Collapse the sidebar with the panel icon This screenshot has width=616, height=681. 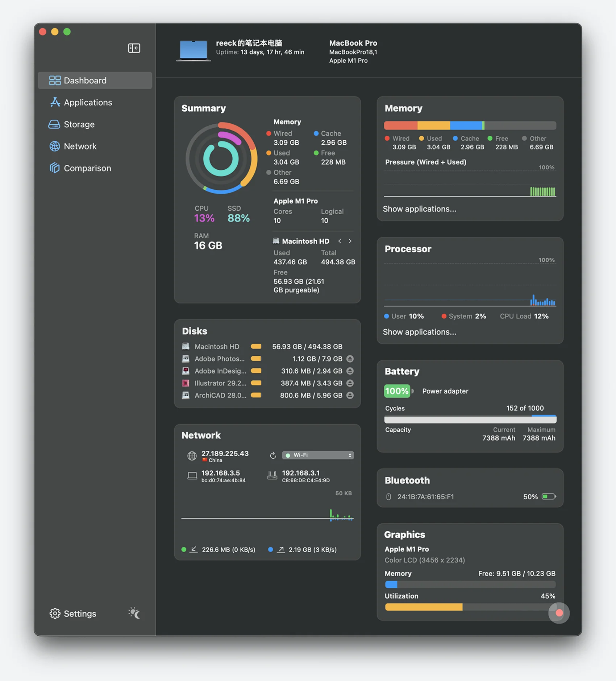click(134, 48)
